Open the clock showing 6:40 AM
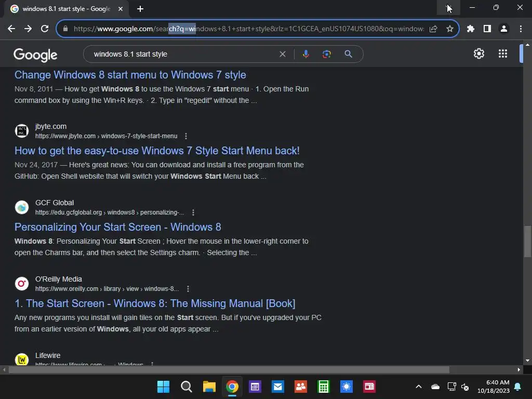Image resolution: width=532 pixels, height=399 pixels. [494, 387]
